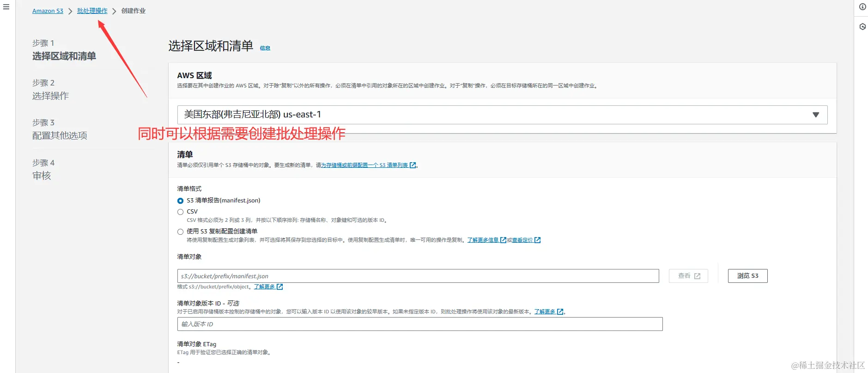Open the hamburger navigation menu
868x373 pixels.
coord(6,7)
